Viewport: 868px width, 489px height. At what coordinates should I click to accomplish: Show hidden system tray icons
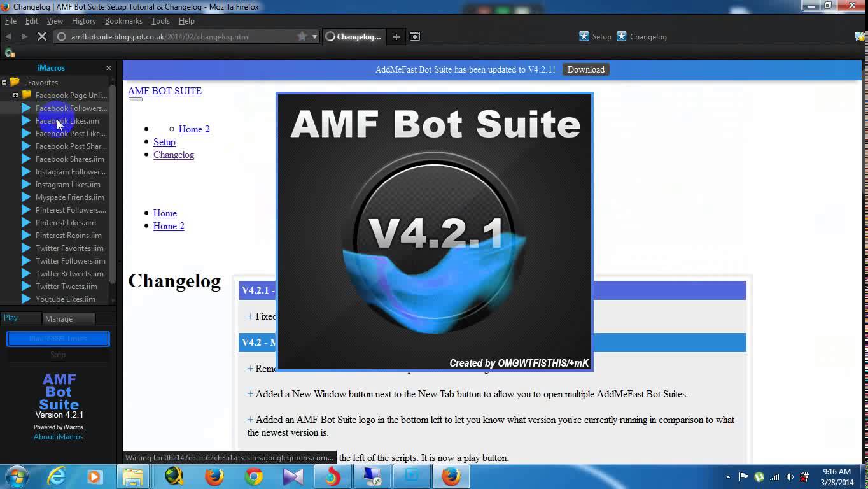tap(728, 477)
